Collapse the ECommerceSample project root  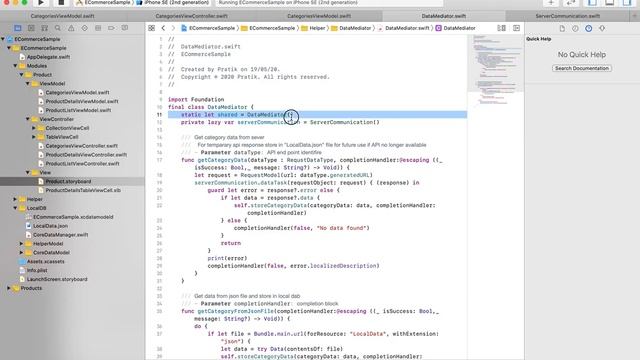(x=3, y=39)
